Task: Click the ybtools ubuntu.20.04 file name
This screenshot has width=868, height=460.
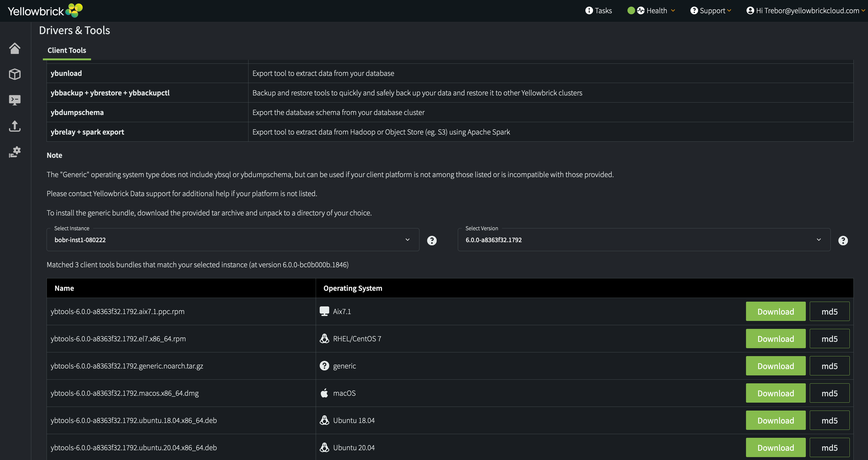Action: pyautogui.click(x=134, y=448)
